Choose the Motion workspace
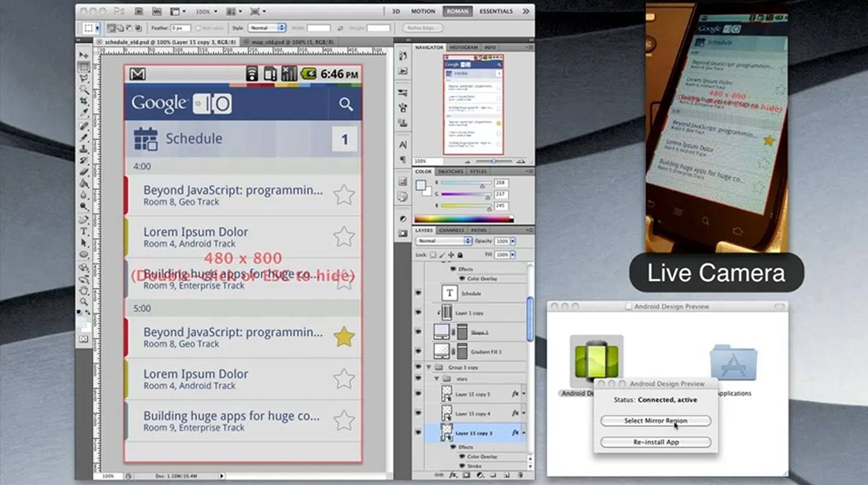Screen dimensions: 868x485 (x=423, y=11)
